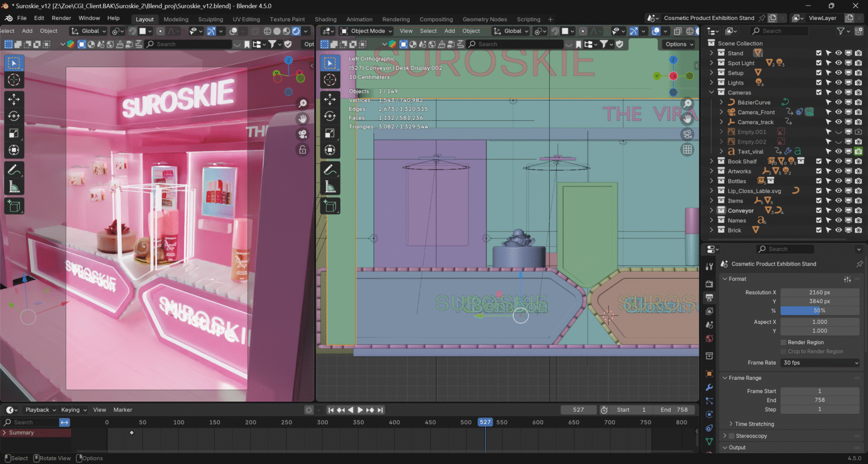The image size is (868, 464).
Task: Open the Marker menu in timeline
Action: click(123, 410)
